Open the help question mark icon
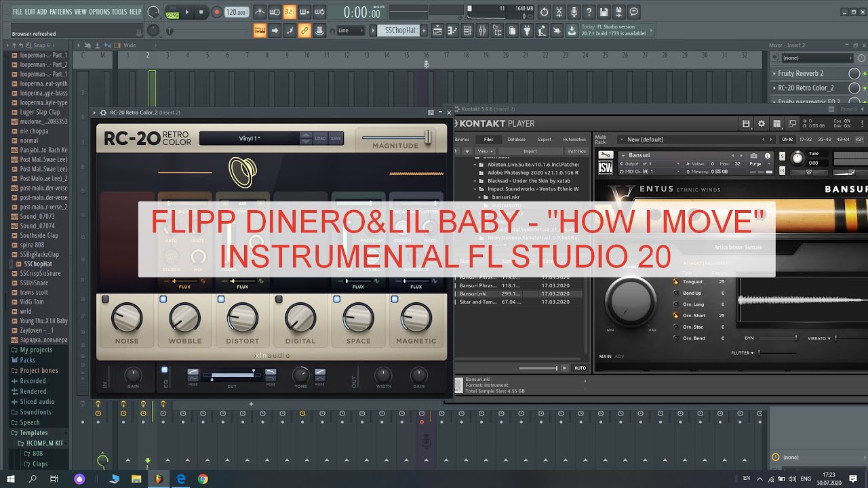 (589, 12)
